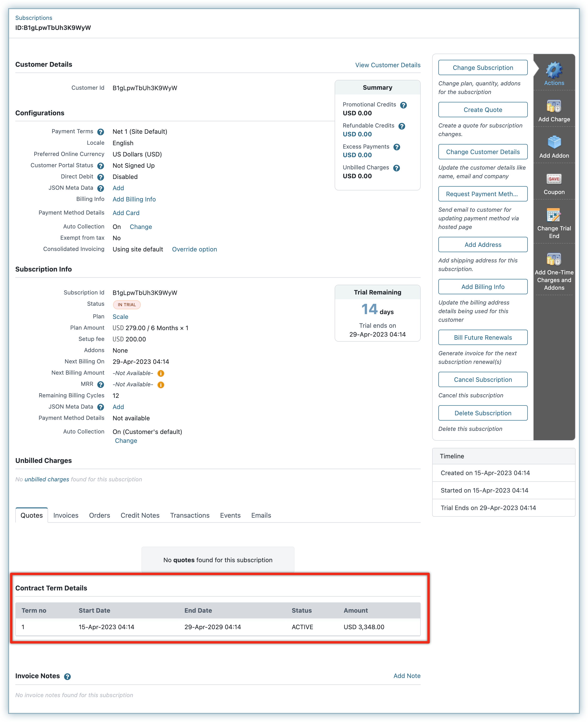Click the Override option link
The width and height of the screenshot is (588, 722).
pyautogui.click(x=194, y=249)
